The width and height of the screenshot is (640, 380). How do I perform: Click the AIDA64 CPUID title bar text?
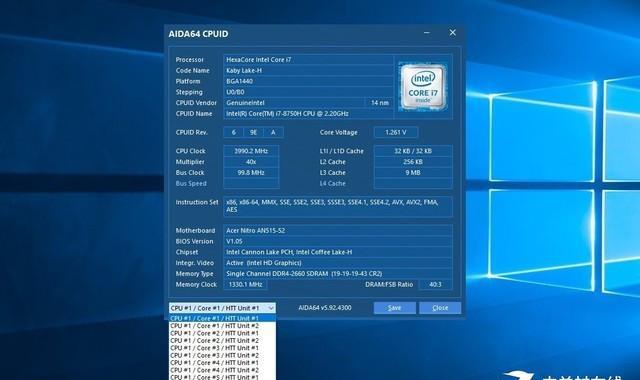click(198, 34)
